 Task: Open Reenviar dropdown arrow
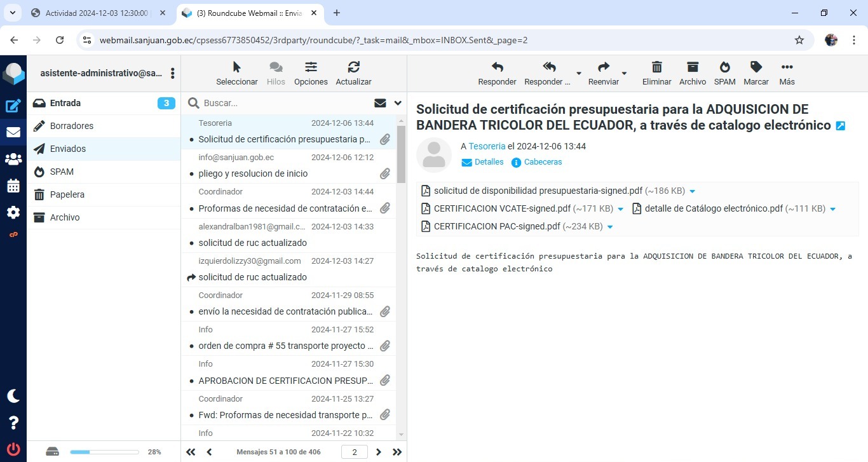click(x=624, y=73)
